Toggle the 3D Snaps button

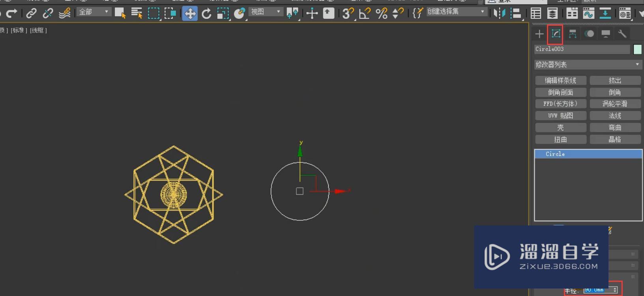tap(348, 13)
